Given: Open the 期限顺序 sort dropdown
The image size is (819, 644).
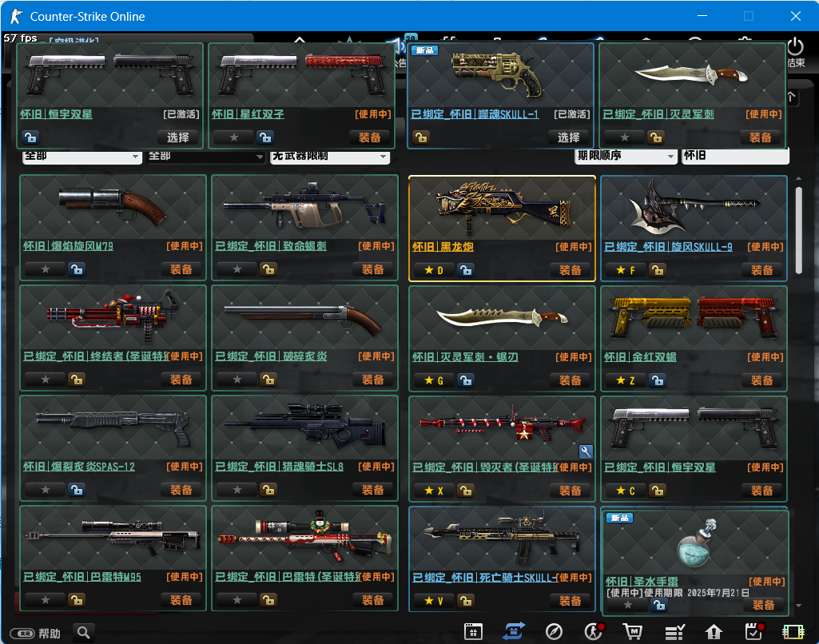Looking at the screenshot, I should pos(626,156).
